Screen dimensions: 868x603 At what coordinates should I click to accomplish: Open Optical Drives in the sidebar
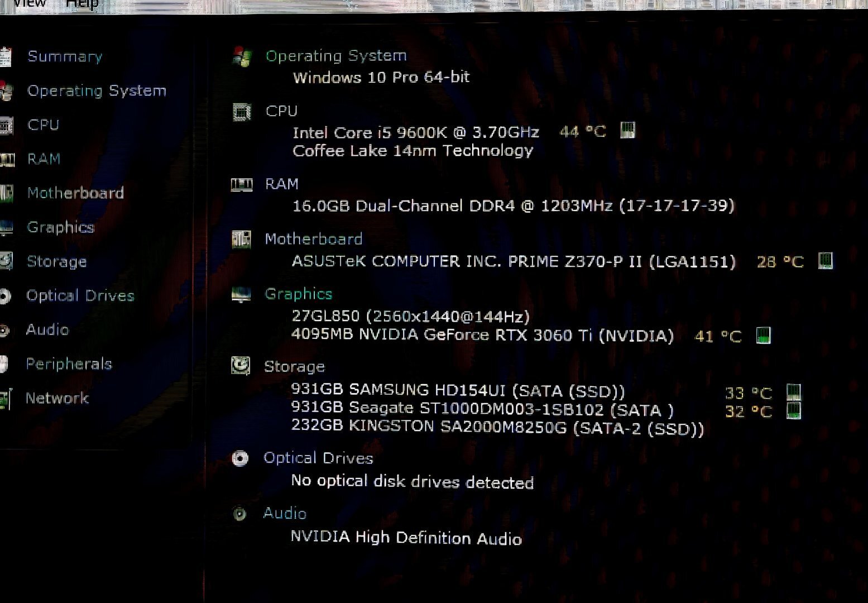coord(80,295)
